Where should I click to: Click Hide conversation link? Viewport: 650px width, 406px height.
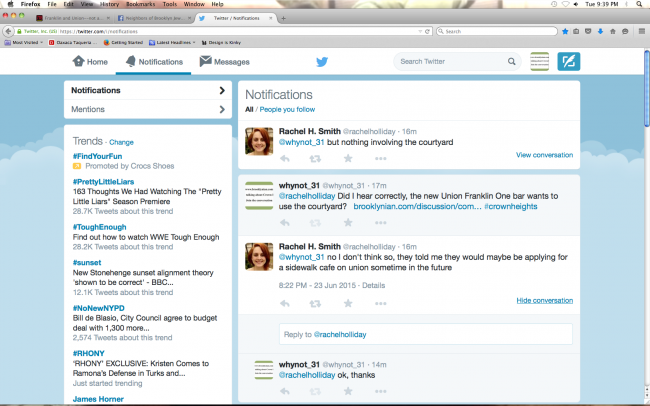544,300
